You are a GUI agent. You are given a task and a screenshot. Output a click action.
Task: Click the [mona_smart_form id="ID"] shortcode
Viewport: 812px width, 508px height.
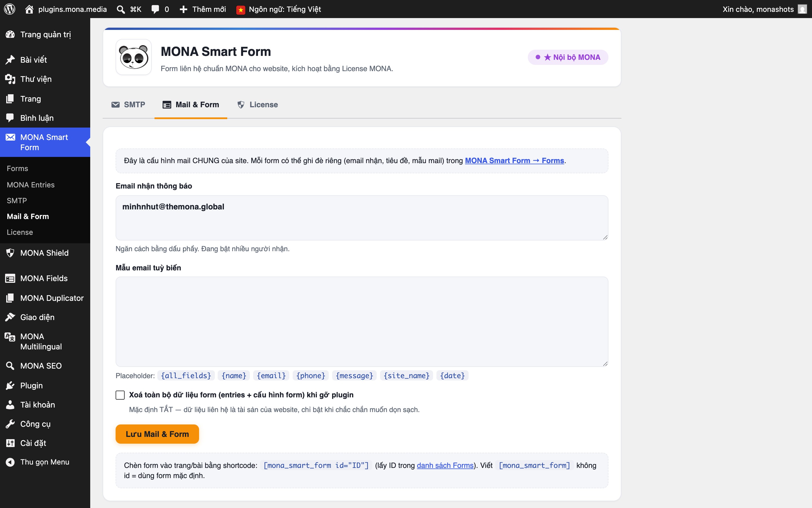(x=316, y=465)
